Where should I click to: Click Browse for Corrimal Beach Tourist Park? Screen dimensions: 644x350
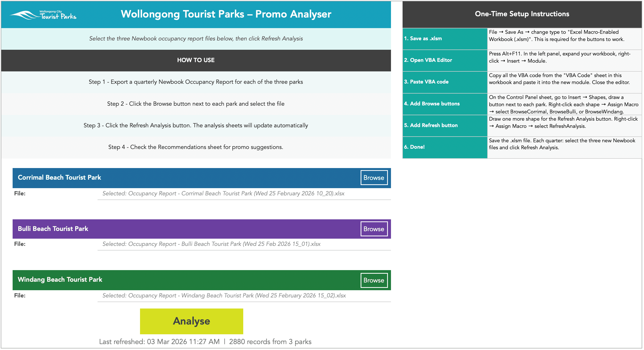374,178
